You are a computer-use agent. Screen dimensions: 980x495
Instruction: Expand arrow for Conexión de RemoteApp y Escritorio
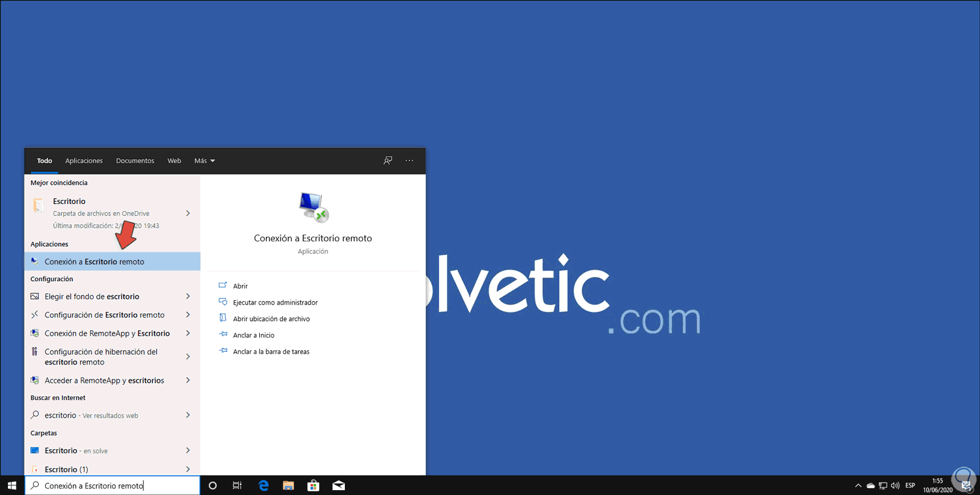[x=188, y=333]
